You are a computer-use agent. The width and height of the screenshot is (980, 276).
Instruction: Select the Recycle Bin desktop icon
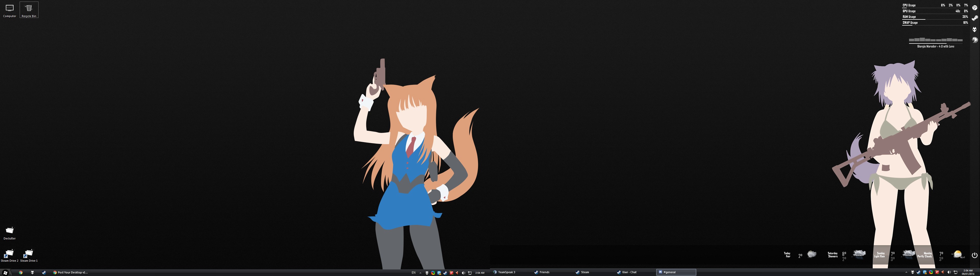29,10
